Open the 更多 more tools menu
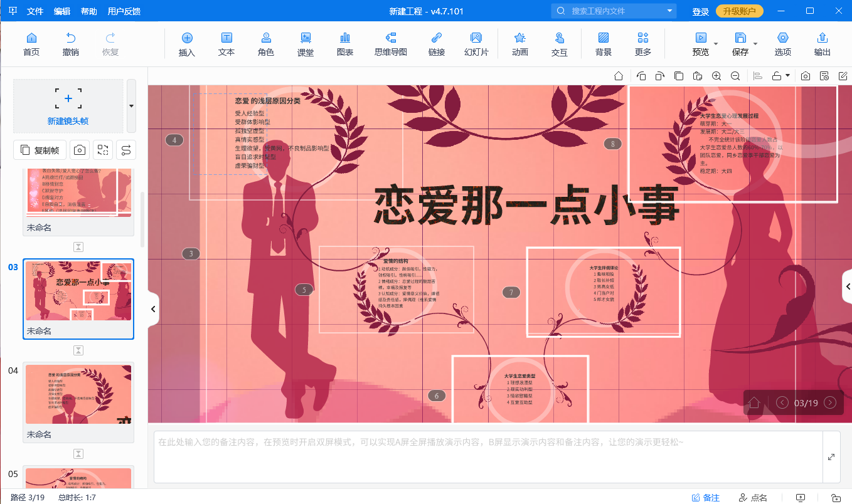This screenshot has width=852, height=504. (643, 45)
